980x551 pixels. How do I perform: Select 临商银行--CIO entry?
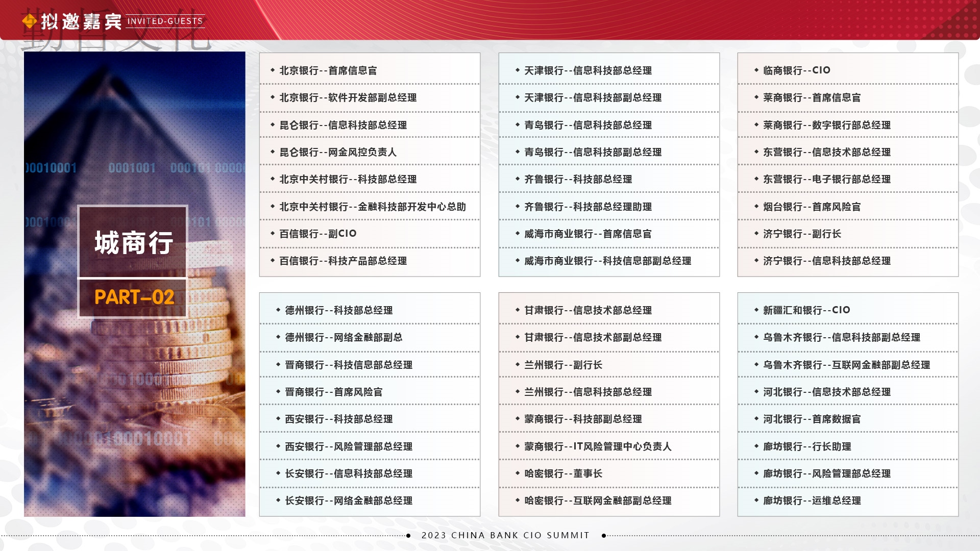(796, 70)
